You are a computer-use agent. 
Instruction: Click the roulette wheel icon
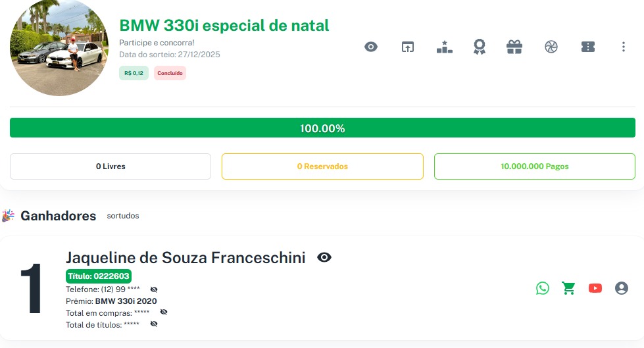point(551,47)
